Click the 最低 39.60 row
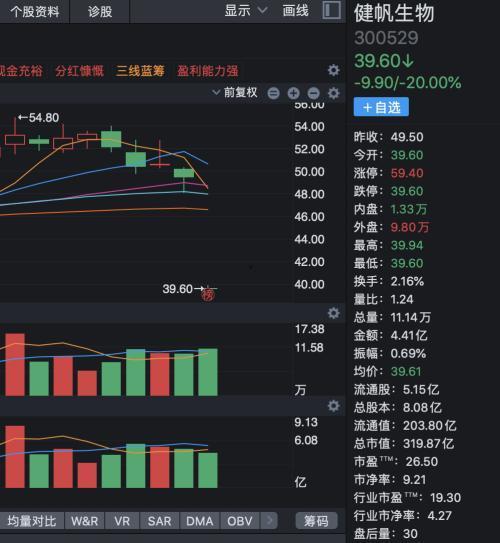500x543 pixels. tap(389, 263)
